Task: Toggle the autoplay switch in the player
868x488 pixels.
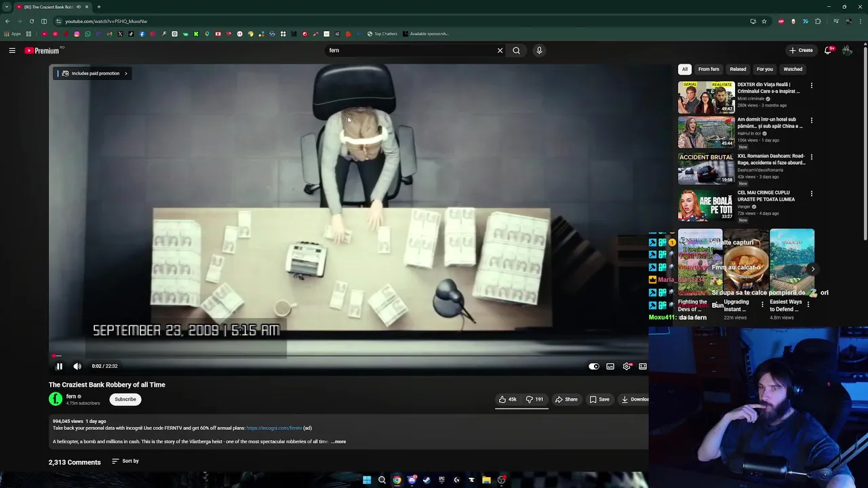Action: click(x=594, y=366)
